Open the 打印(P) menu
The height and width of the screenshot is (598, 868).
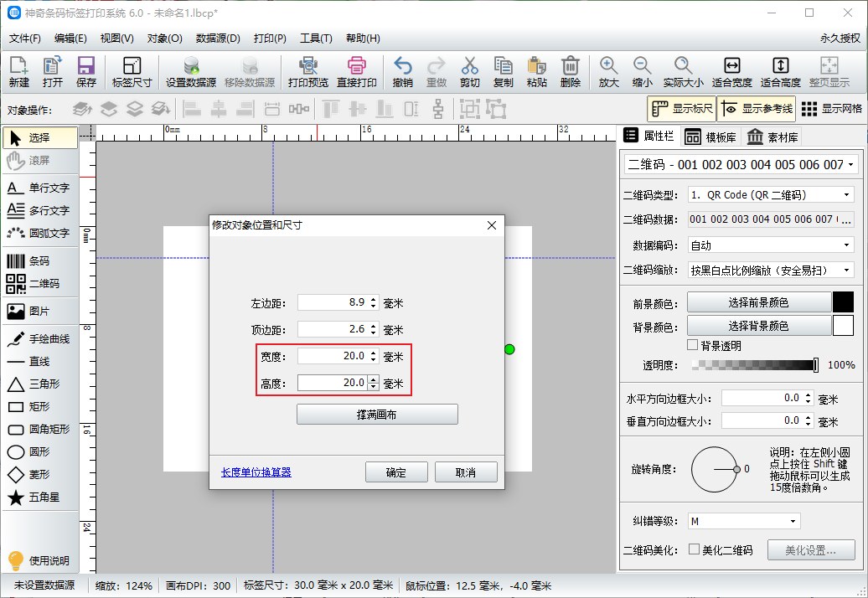click(x=270, y=39)
